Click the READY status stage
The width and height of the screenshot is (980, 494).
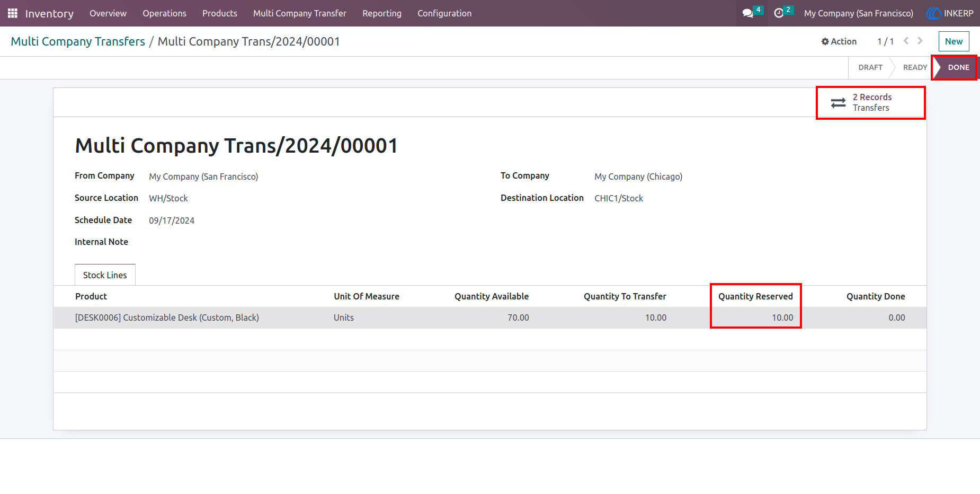click(x=915, y=67)
